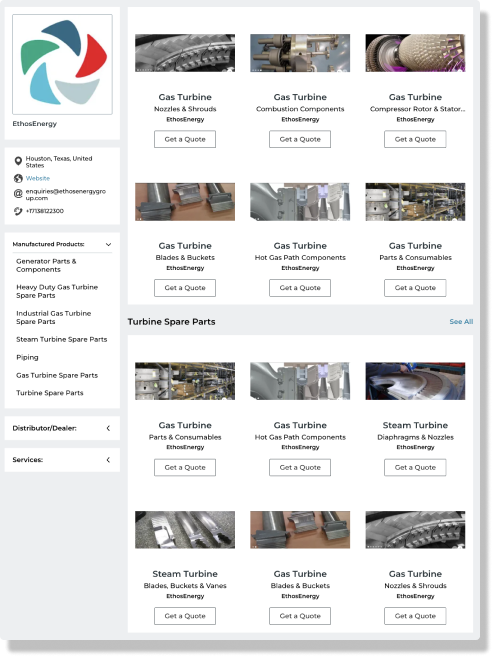The width and height of the screenshot is (492, 656).
Task: Open the Steam Turbine Diaphragms & Nozzles thumbnail
Action: (x=415, y=381)
